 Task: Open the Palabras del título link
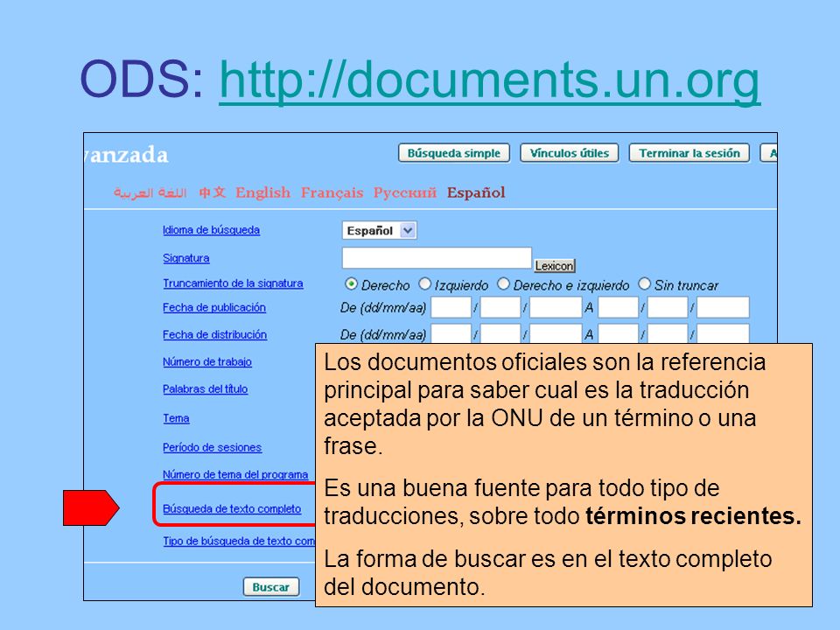pyautogui.click(x=205, y=388)
